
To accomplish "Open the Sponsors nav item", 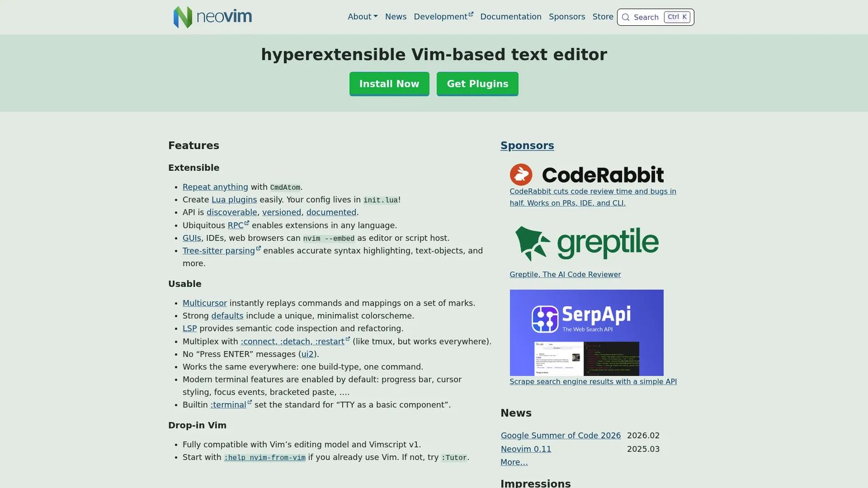I will click(567, 17).
